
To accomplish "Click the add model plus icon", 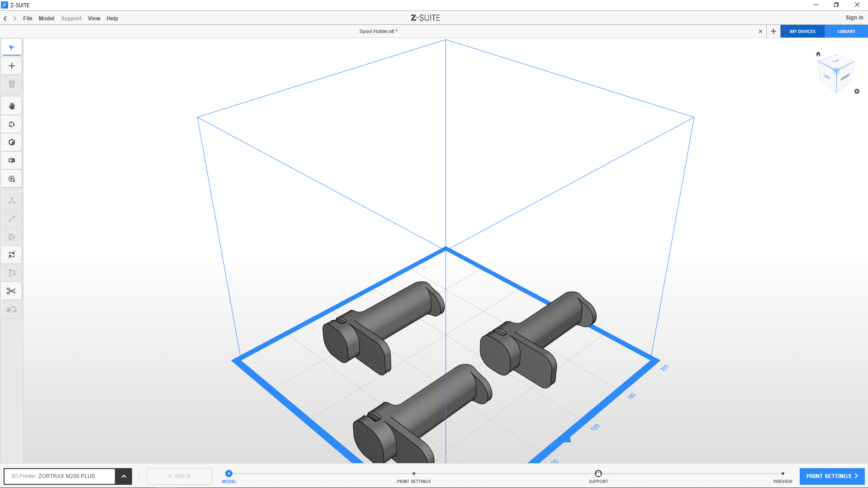I will [12, 66].
